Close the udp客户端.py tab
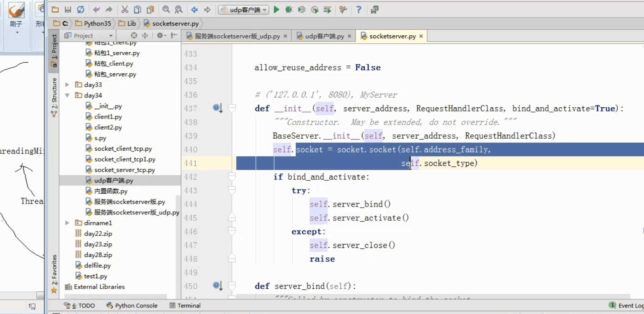This screenshot has width=644, height=314. pyautogui.click(x=349, y=36)
